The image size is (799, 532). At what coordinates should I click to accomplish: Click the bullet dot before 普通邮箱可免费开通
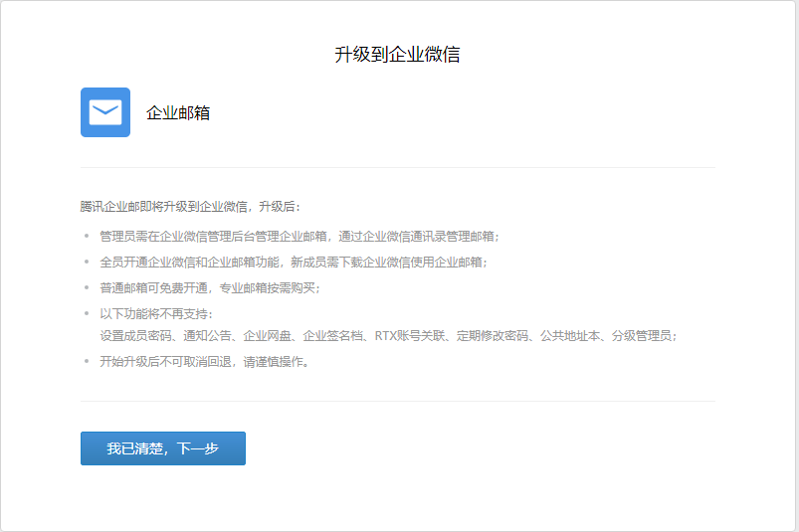[x=87, y=288]
